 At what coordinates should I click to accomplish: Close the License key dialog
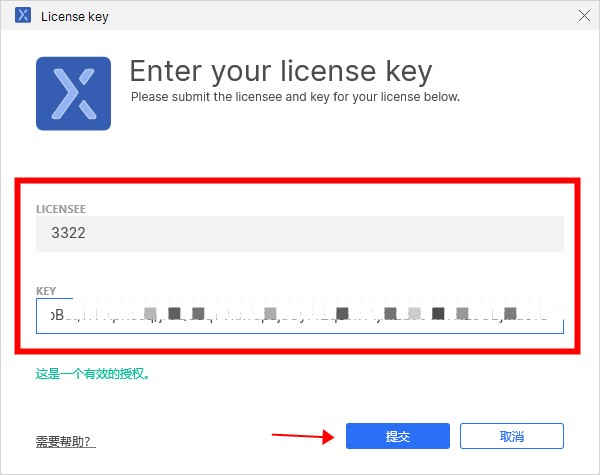point(584,16)
